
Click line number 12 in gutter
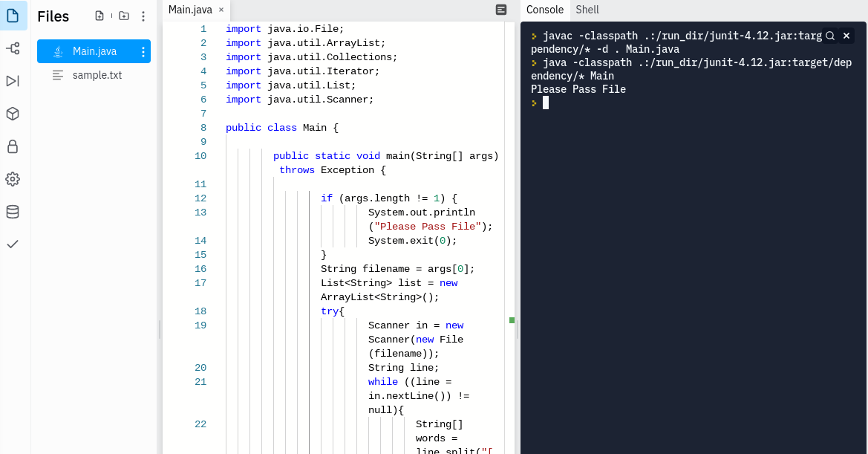tap(200, 198)
